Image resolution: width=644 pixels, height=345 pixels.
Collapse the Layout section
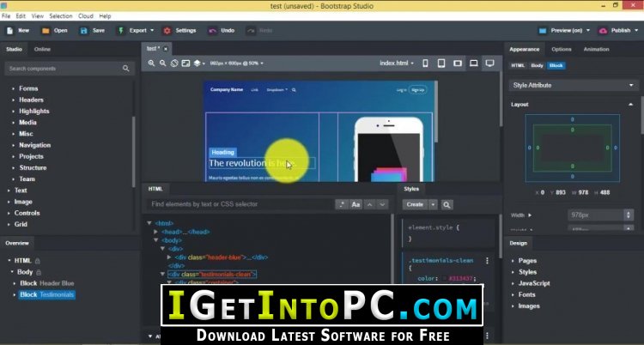coord(630,105)
